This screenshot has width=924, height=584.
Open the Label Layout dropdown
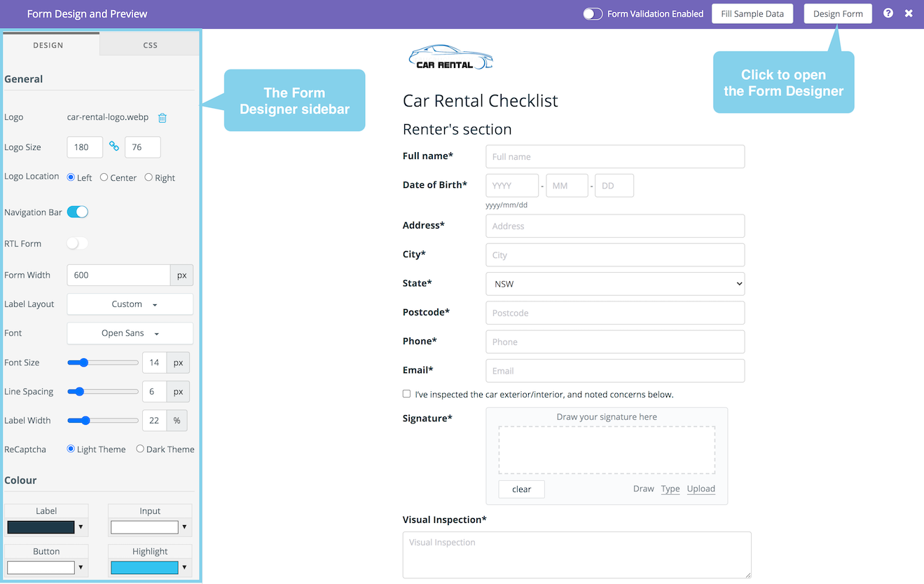130,304
